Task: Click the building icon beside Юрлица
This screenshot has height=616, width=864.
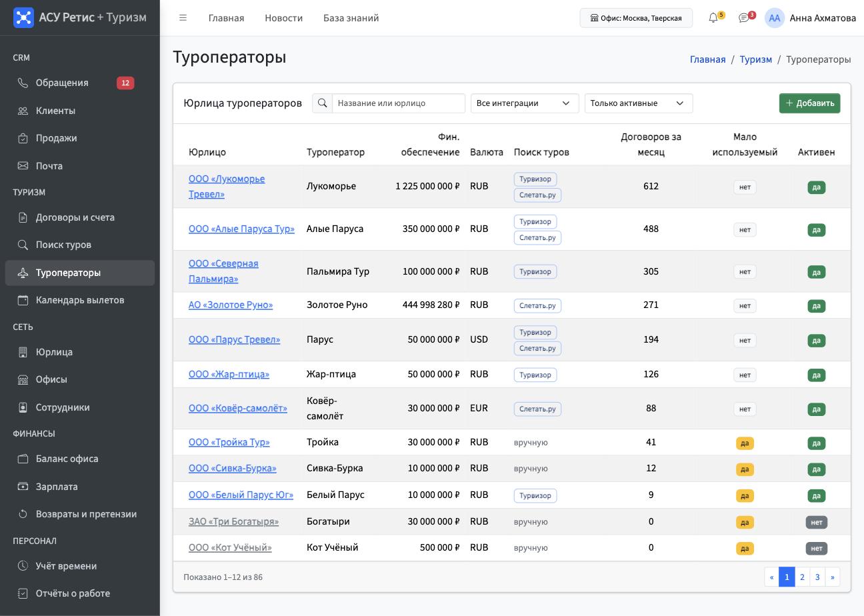Action: pyautogui.click(x=23, y=352)
